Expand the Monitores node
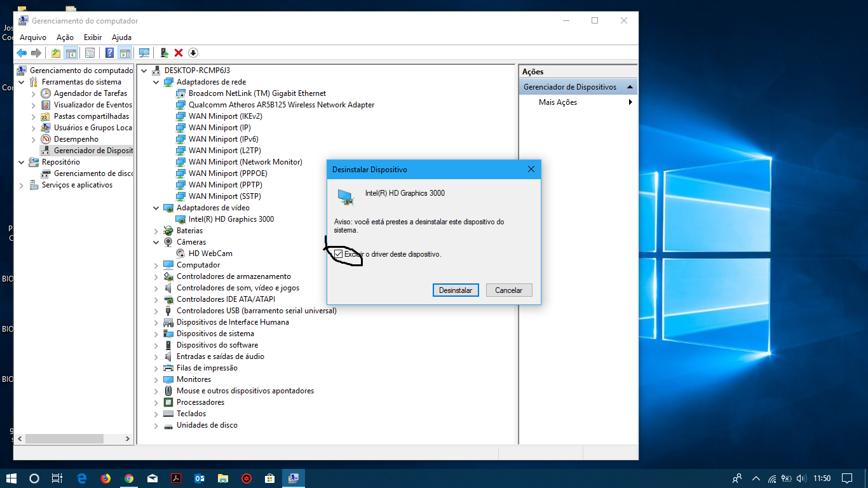The image size is (868, 488). (156, 379)
